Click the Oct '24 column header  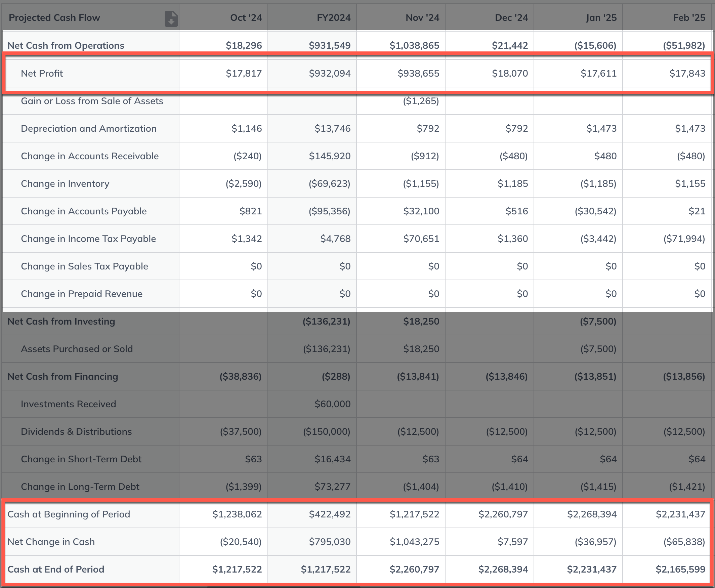click(x=246, y=17)
